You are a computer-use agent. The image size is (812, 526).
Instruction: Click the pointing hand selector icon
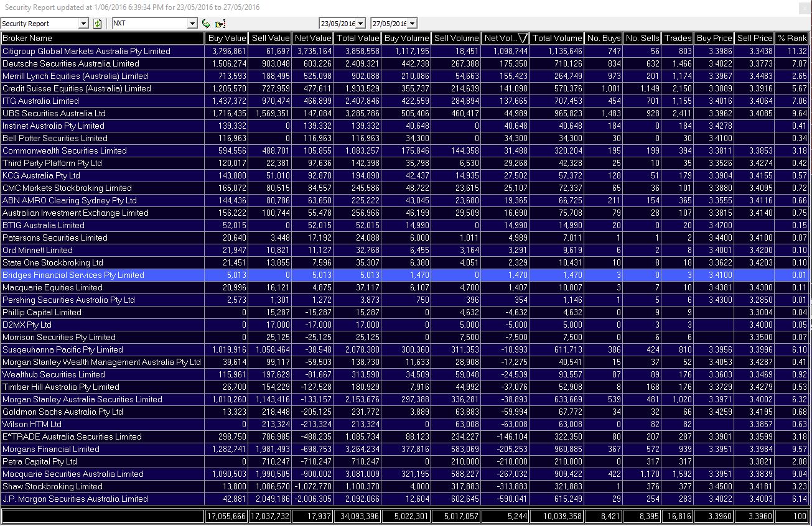pos(220,24)
